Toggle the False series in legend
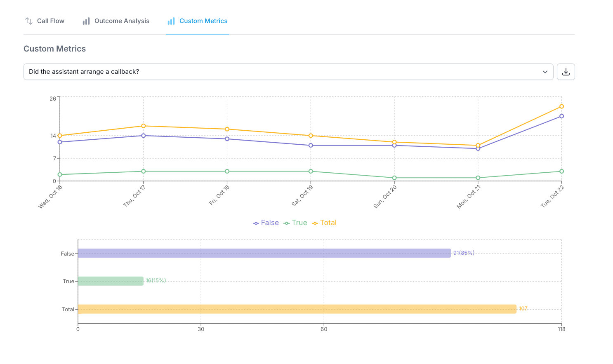The width and height of the screenshot is (613, 364). point(266,223)
